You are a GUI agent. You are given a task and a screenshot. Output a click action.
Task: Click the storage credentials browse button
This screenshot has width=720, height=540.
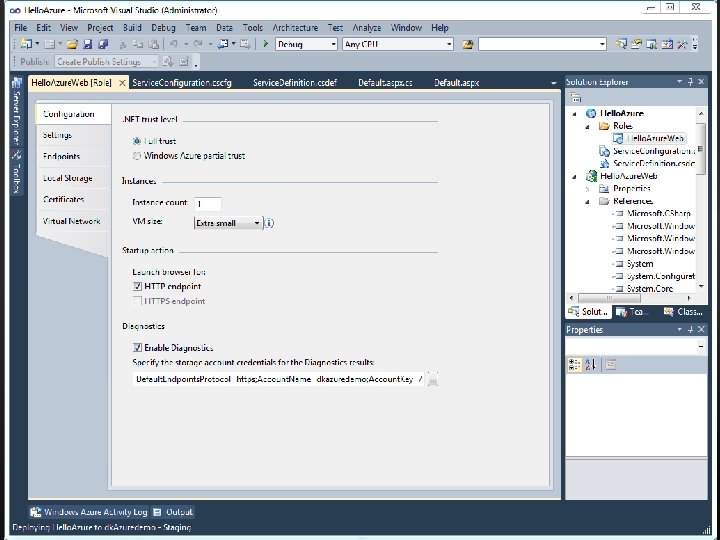pos(433,379)
